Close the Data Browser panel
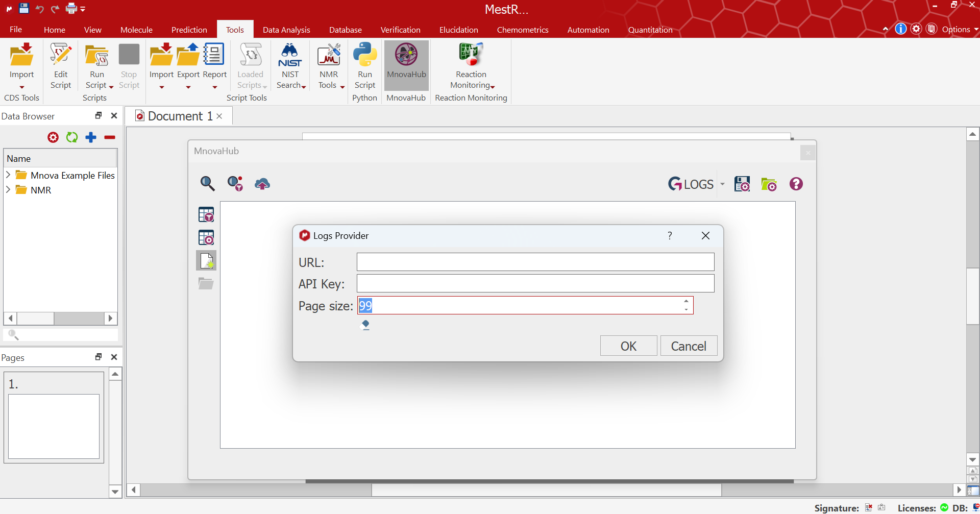The image size is (980, 514). click(x=114, y=115)
